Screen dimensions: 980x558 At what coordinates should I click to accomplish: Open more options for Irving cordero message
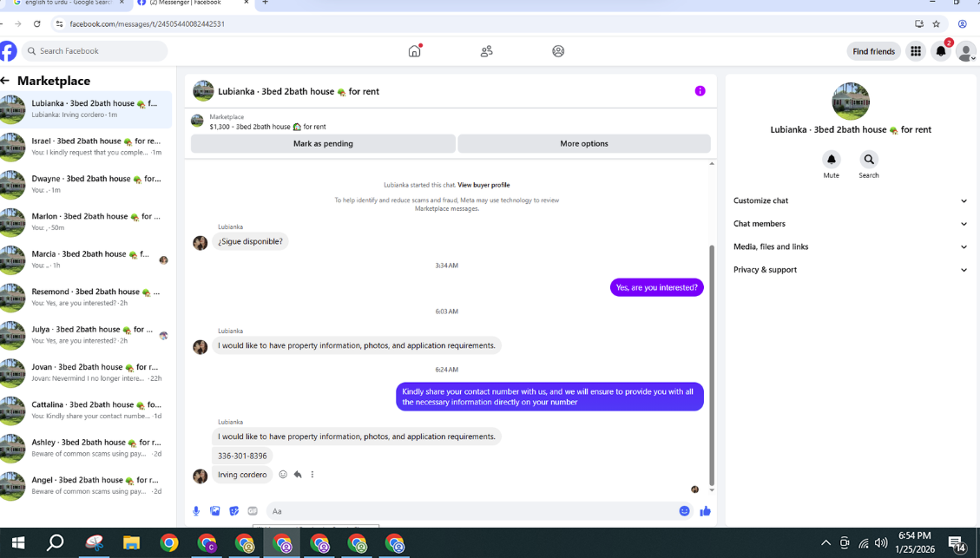click(312, 475)
